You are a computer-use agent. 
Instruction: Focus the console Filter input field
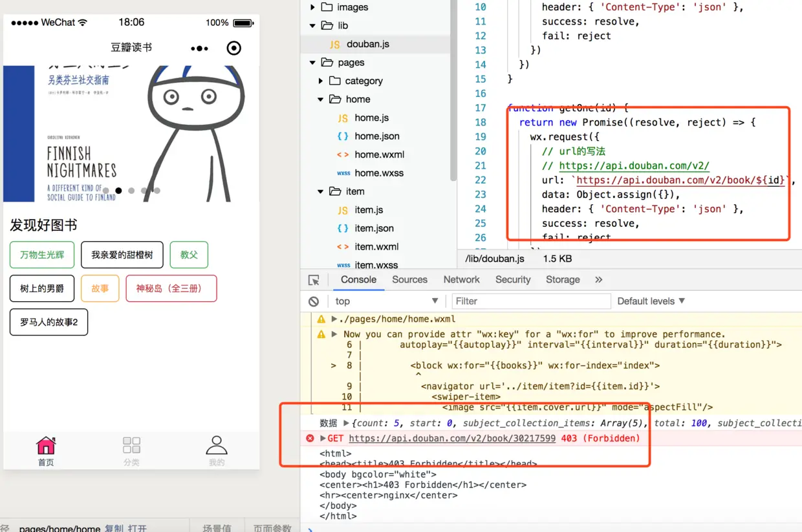(531, 301)
